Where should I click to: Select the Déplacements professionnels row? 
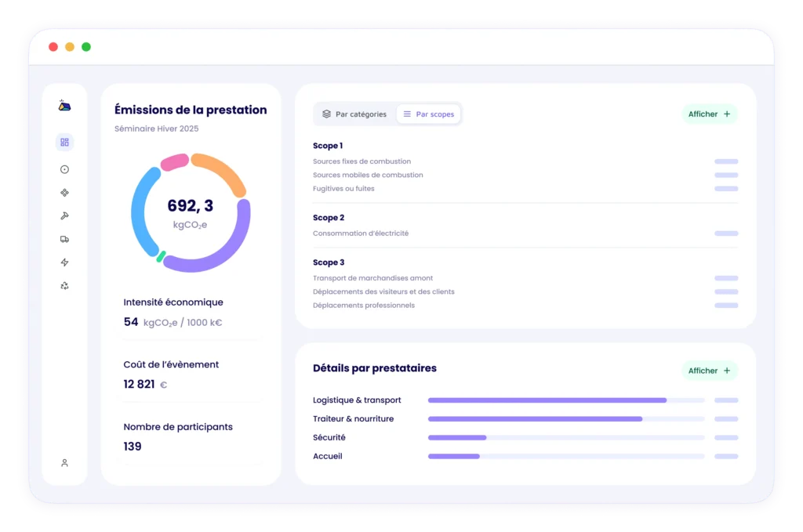coord(525,306)
